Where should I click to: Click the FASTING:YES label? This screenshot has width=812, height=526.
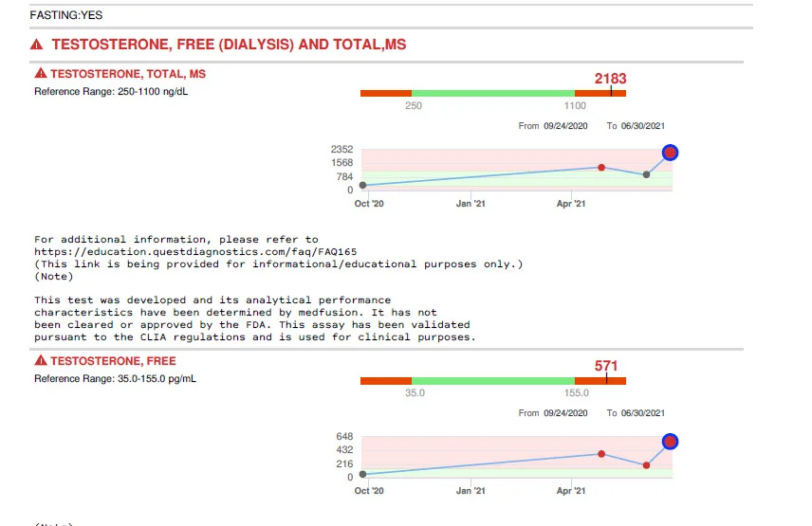65,16
